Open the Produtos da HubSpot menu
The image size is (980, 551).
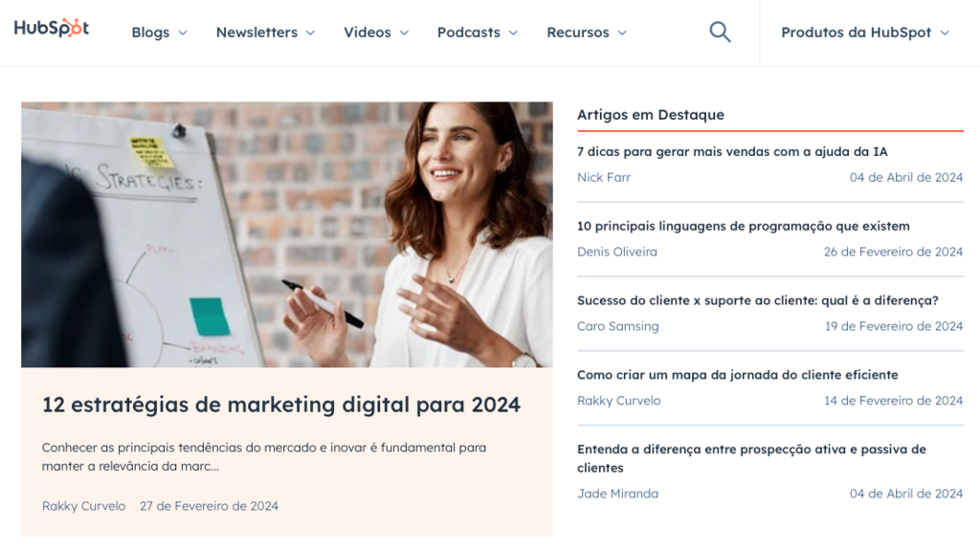click(863, 32)
